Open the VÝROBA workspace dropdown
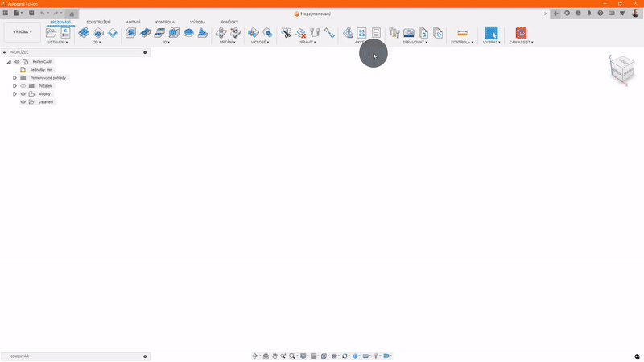644x362 pixels. pyautogui.click(x=23, y=32)
